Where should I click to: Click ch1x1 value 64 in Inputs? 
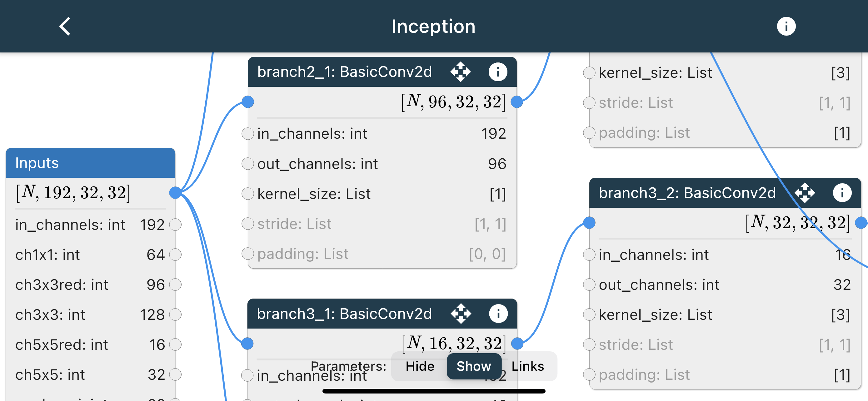point(156,254)
